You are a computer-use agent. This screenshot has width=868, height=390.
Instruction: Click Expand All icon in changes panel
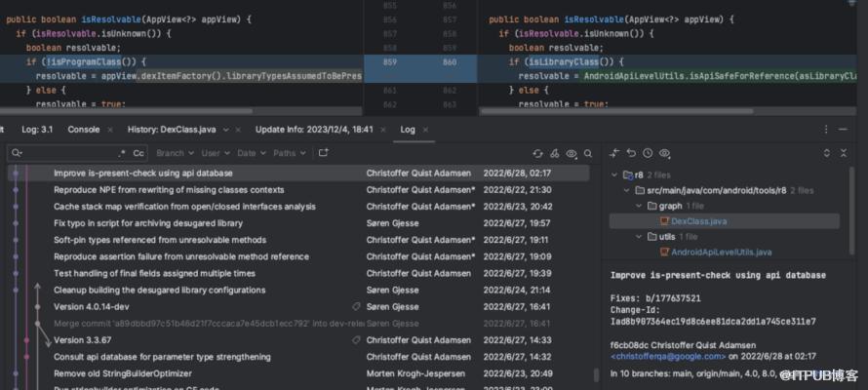point(827,153)
